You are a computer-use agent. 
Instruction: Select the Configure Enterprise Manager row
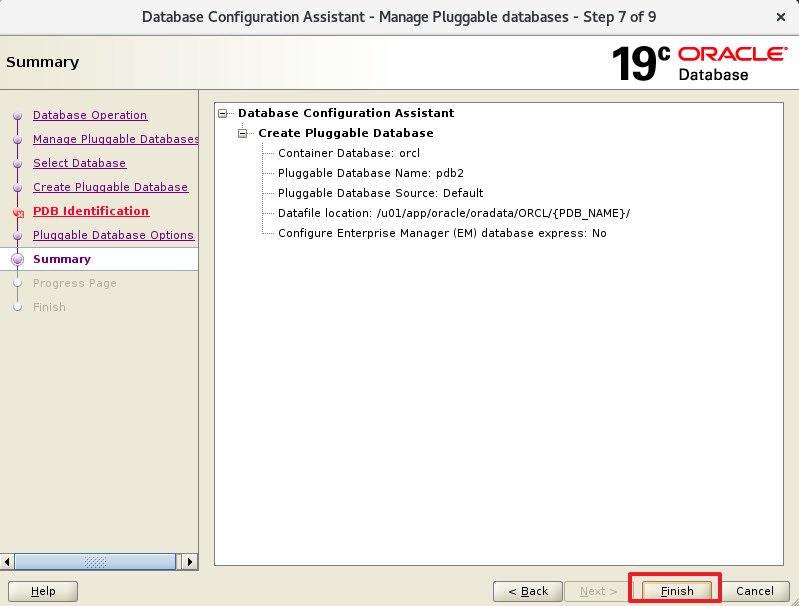(442, 233)
